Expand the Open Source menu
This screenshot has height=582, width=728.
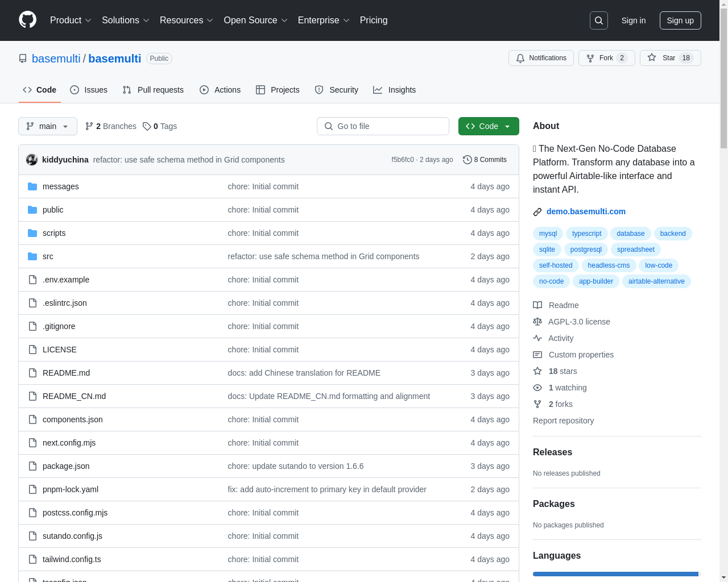coord(256,20)
